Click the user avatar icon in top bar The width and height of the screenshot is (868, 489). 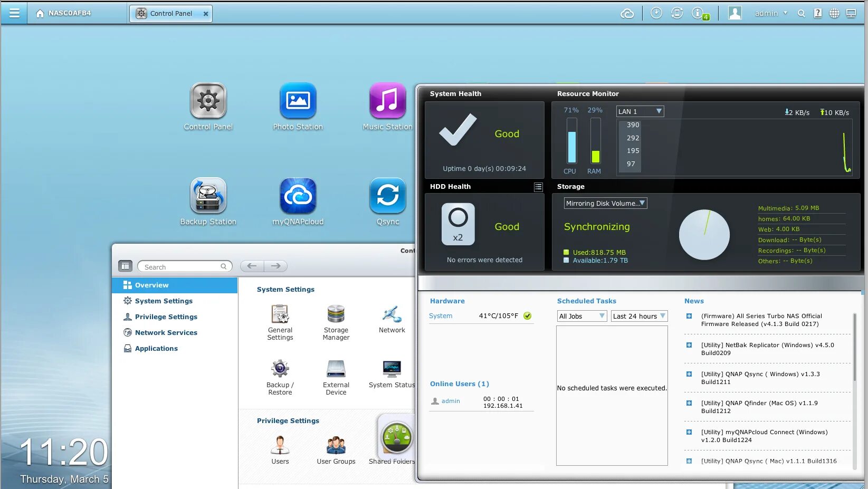(x=735, y=13)
